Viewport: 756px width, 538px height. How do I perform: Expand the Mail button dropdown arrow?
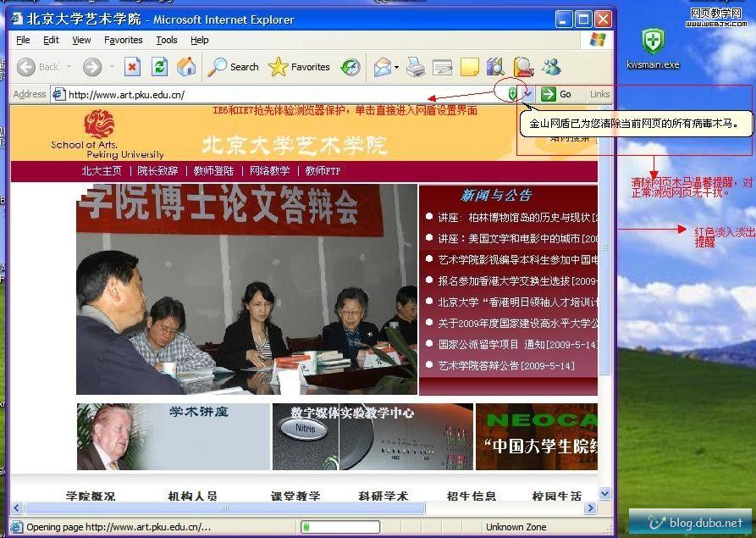pos(396,68)
